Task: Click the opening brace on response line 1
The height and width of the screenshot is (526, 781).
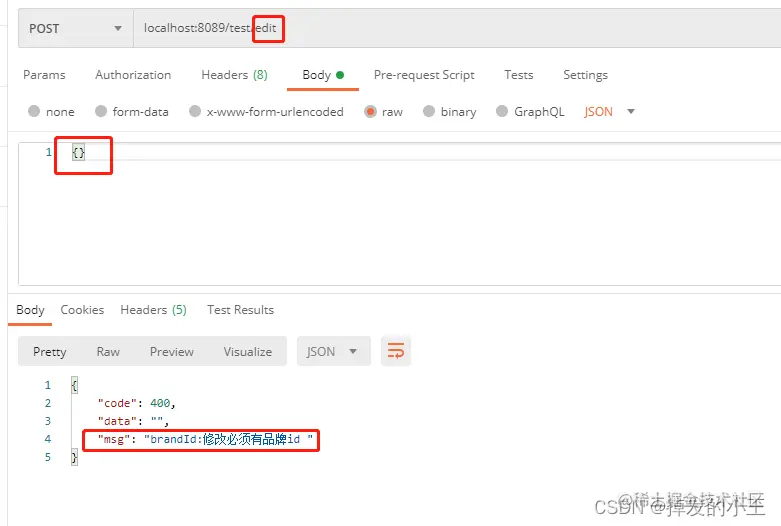Action: (74, 385)
